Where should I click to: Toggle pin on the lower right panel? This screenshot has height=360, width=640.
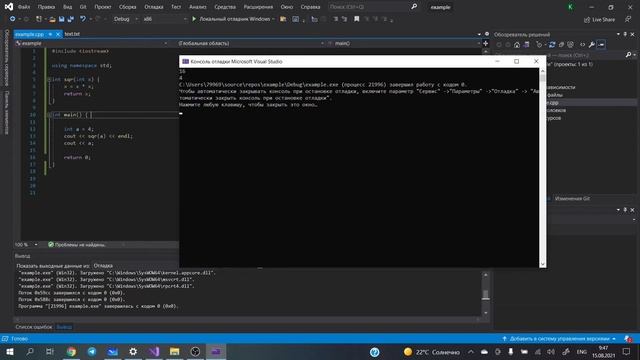tap(625, 210)
